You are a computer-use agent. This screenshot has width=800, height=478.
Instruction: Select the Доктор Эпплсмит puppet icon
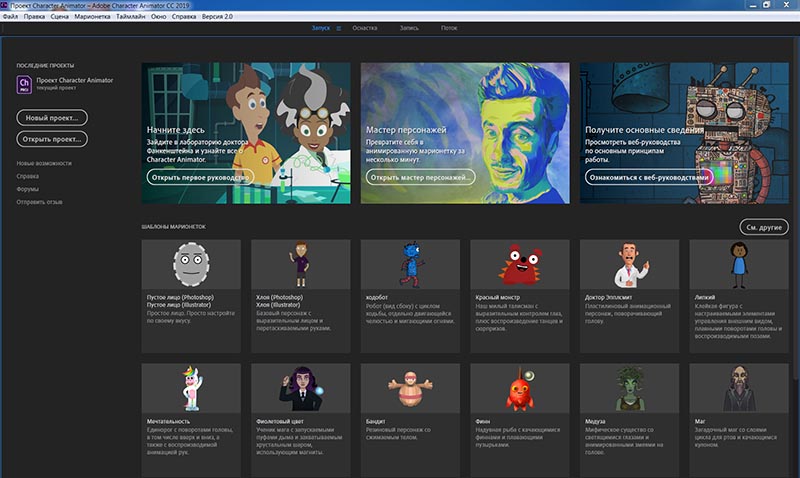[x=630, y=264]
